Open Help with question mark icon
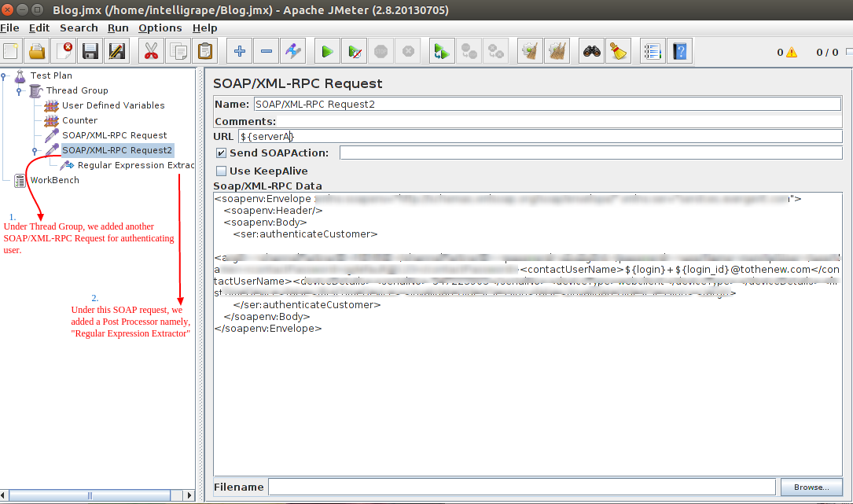The height and width of the screenshot is (504, 853). (679, 52)
